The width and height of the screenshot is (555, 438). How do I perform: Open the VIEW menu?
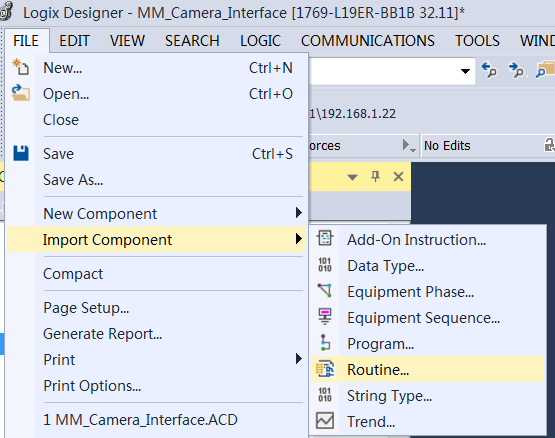(127, 41)
